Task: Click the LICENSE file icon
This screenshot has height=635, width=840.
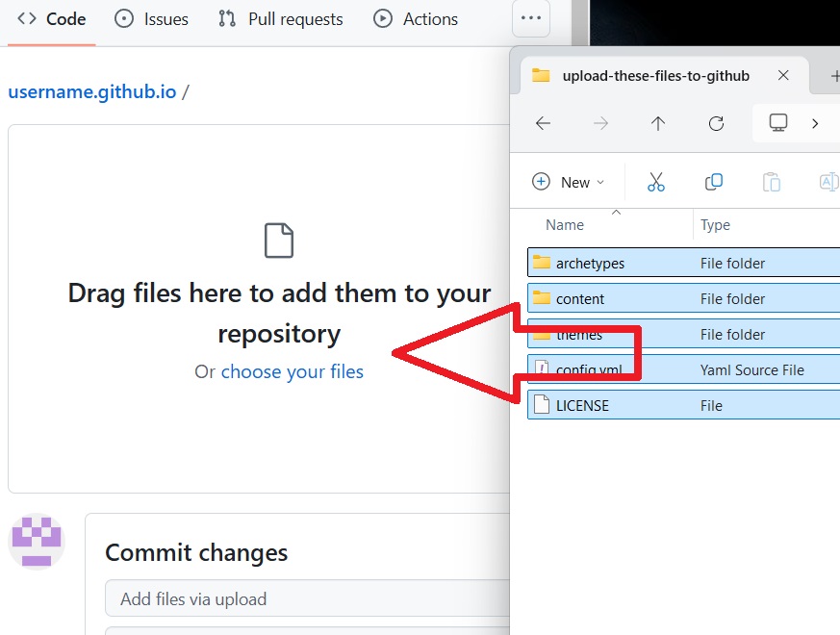Action: [x=542, y=405]
